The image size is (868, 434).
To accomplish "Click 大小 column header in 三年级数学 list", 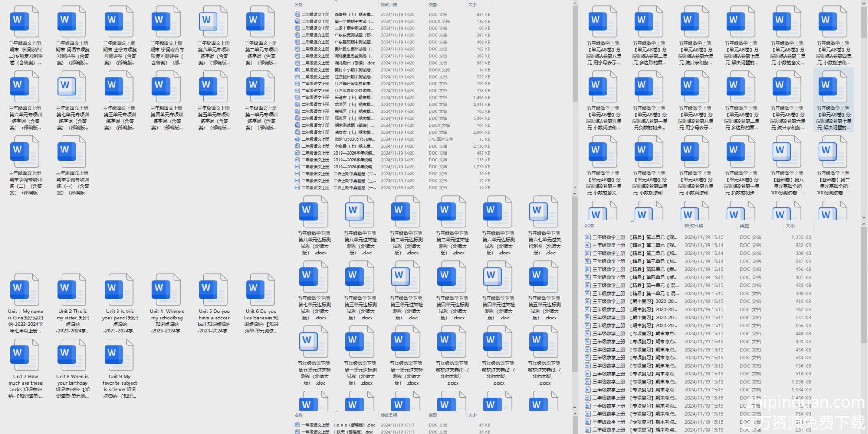I will click(790, 226).
